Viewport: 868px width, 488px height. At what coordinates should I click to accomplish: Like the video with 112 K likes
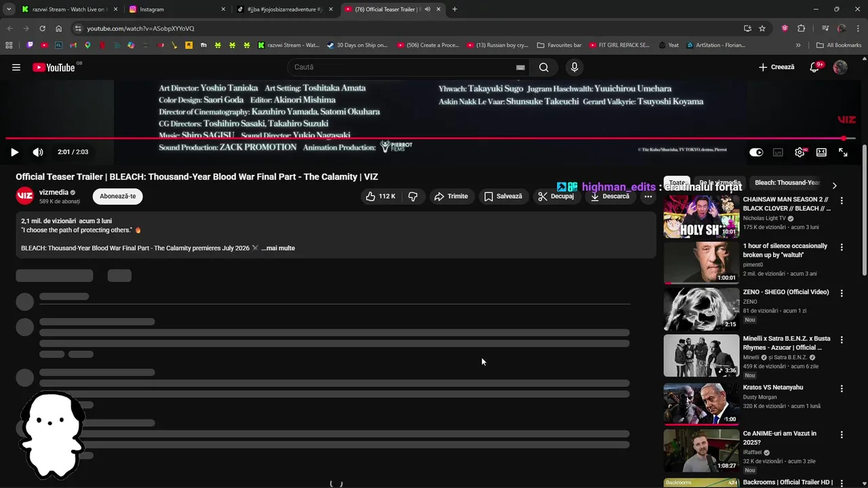(380, 197)
